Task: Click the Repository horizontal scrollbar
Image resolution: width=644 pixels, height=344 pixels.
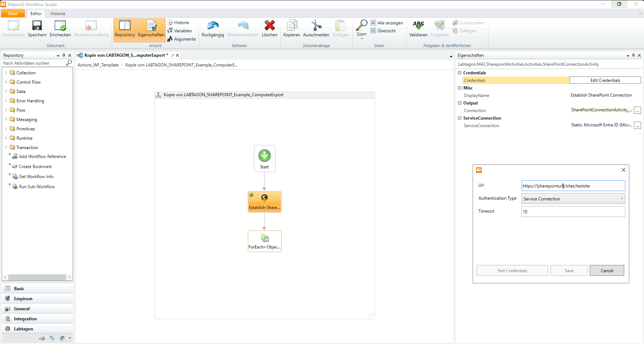Action: [37, 278]
